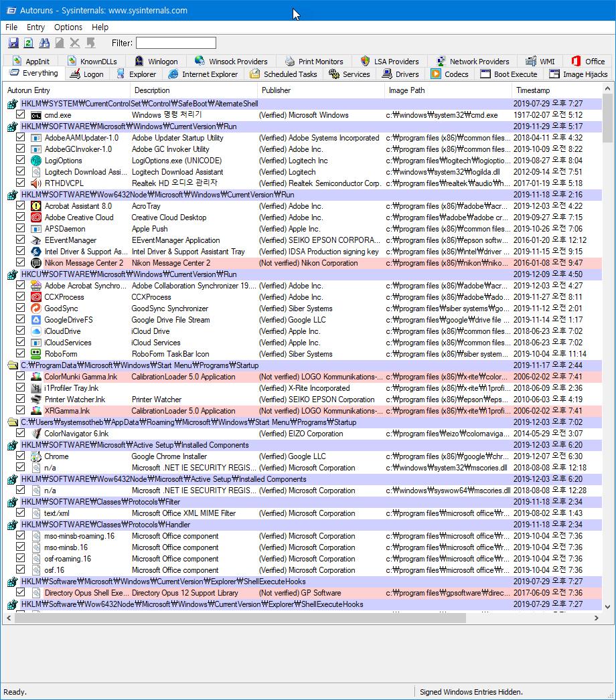The width and height of the screenshot is (616, 700).
Task: Open the Options menu
Action: click(x=68, y=27)
